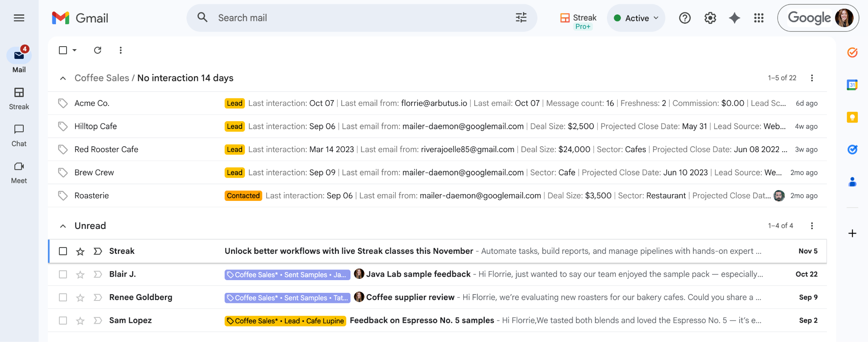Click the Contacted stage badge for Roasterie
Image resolution: width=868 pixels, height=342 pixels.
click(243, 195)
